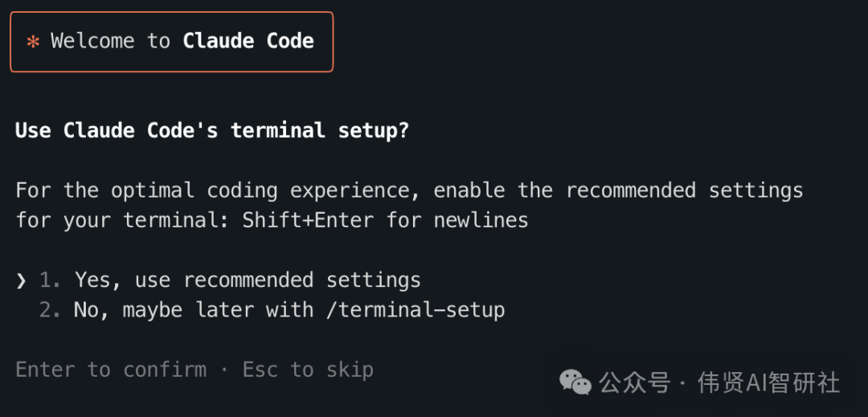Click the 公众号 watermark label

point(635,382)
